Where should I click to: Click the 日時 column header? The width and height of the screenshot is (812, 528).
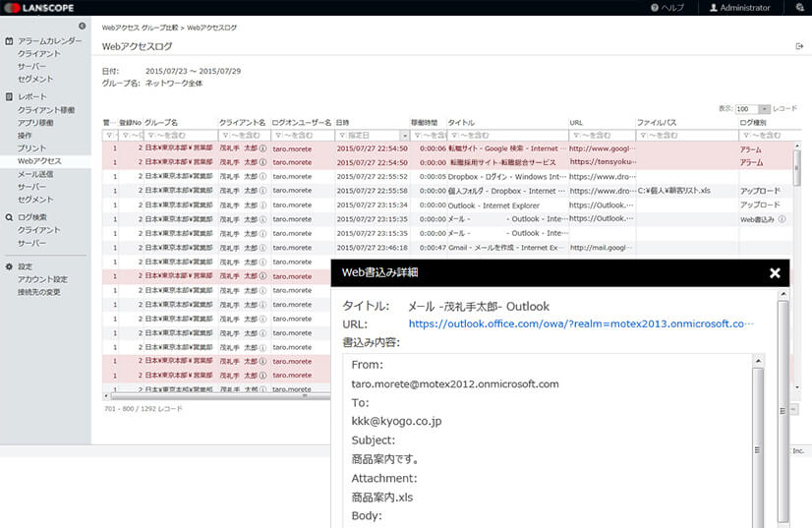[x=342, y=123]
